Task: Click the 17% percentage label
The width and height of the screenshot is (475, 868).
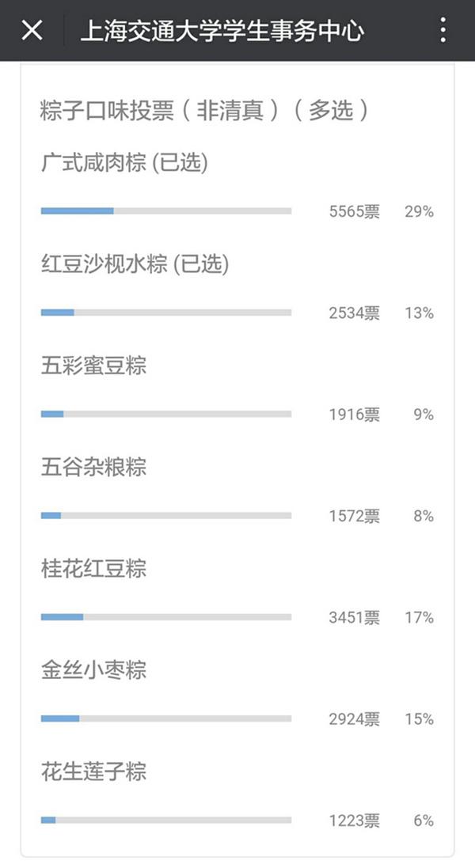Action: pos(419,617)
